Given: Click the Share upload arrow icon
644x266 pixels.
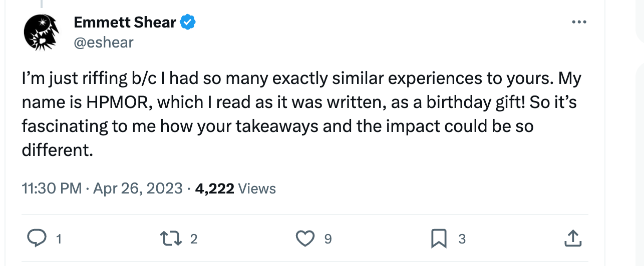Looking at the screenshot, I should [572, 239].
